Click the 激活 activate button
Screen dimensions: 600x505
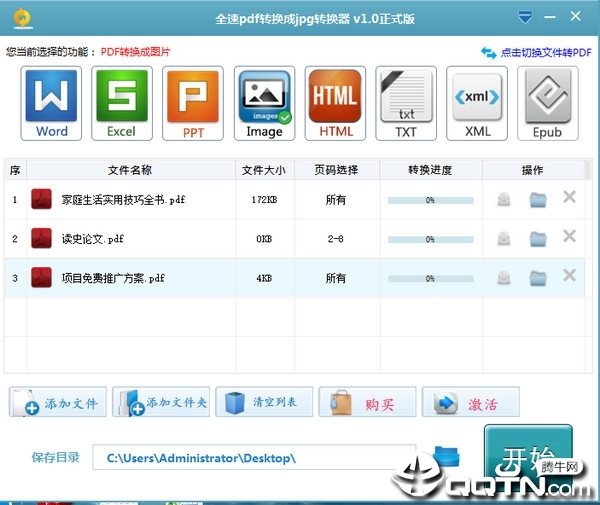[x=471, y=402]
